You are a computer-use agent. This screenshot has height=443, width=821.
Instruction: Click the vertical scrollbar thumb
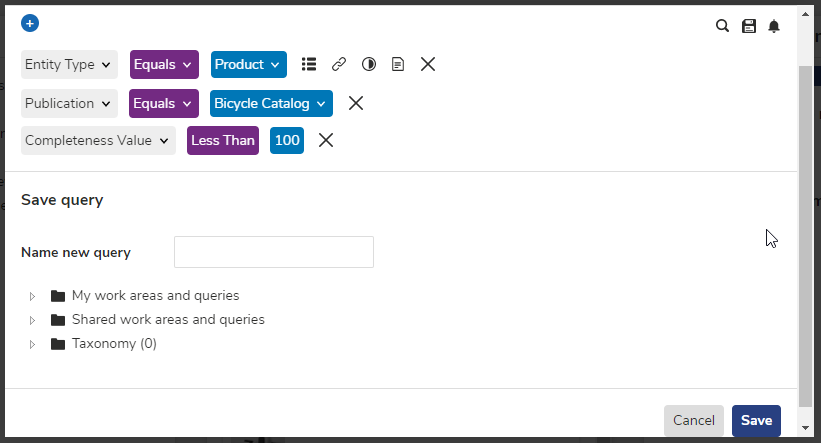(x=805, y=236)
